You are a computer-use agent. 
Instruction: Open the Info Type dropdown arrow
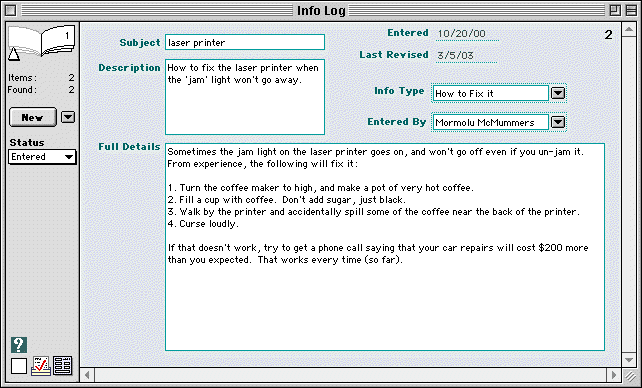(x=558, y=93)
